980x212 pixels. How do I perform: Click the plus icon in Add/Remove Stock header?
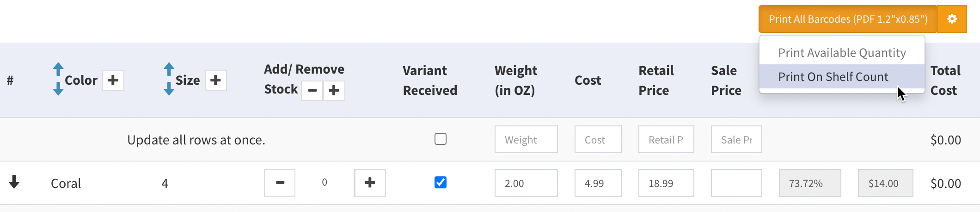tap(334, 90)
